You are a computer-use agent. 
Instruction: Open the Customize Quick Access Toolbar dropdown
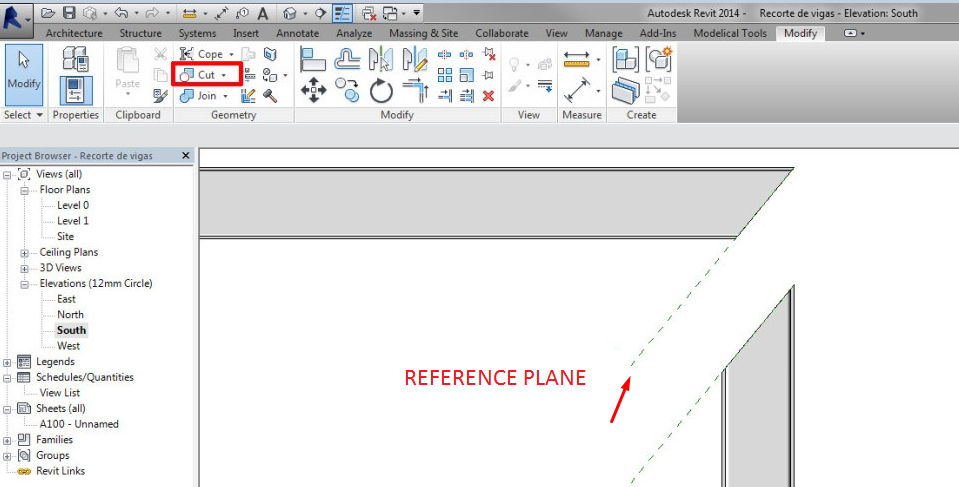[x=417, y=12]
